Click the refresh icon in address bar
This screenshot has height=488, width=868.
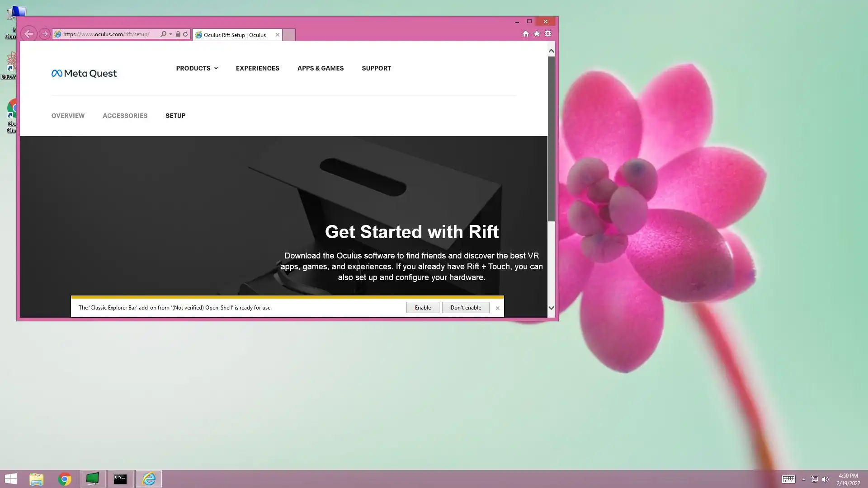(x=185, y=34)
